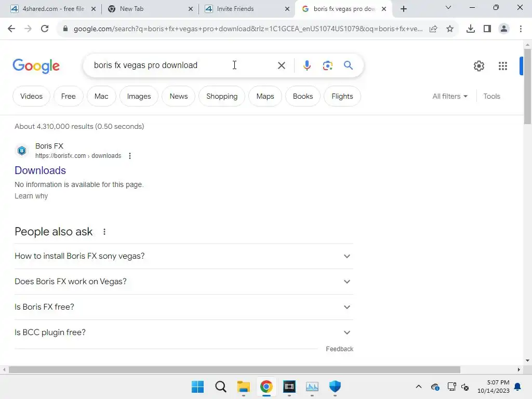
Task: Share this page from the address bar
Action: click(x=433, y=29)
